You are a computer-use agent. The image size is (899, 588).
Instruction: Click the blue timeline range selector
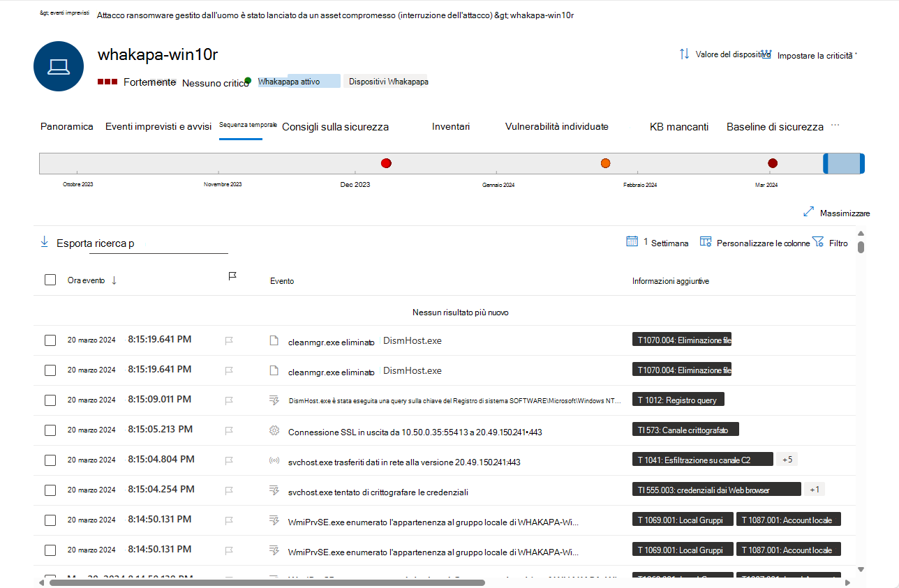click(844, 163)
